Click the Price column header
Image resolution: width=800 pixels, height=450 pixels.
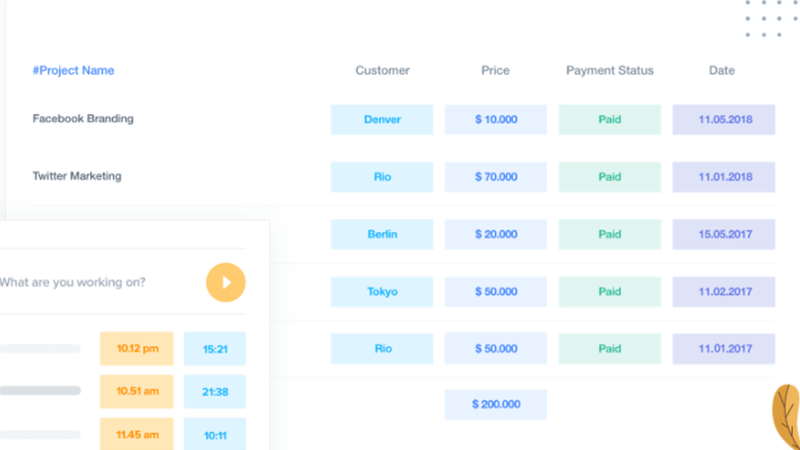tap(495, 70)
